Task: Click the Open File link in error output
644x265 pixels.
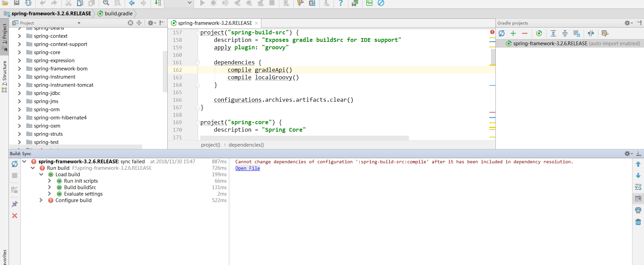Action: [247, 168]
